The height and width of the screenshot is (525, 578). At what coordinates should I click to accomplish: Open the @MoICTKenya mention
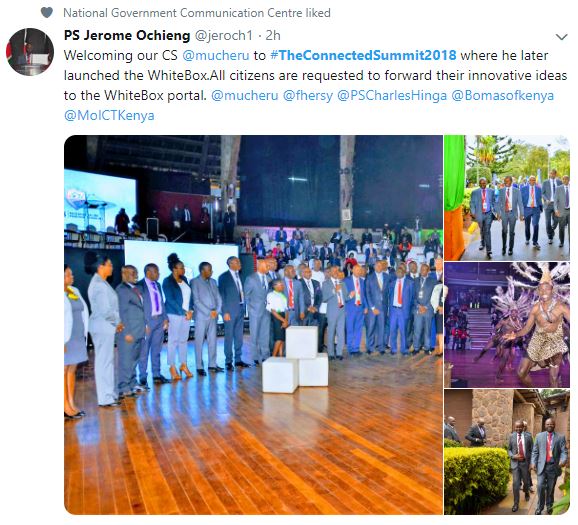point(109,115)
